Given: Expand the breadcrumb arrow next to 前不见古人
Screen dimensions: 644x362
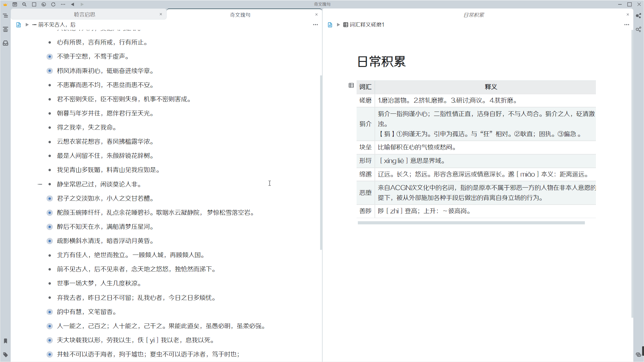Looking at the screenshot, I should point(27,25).
